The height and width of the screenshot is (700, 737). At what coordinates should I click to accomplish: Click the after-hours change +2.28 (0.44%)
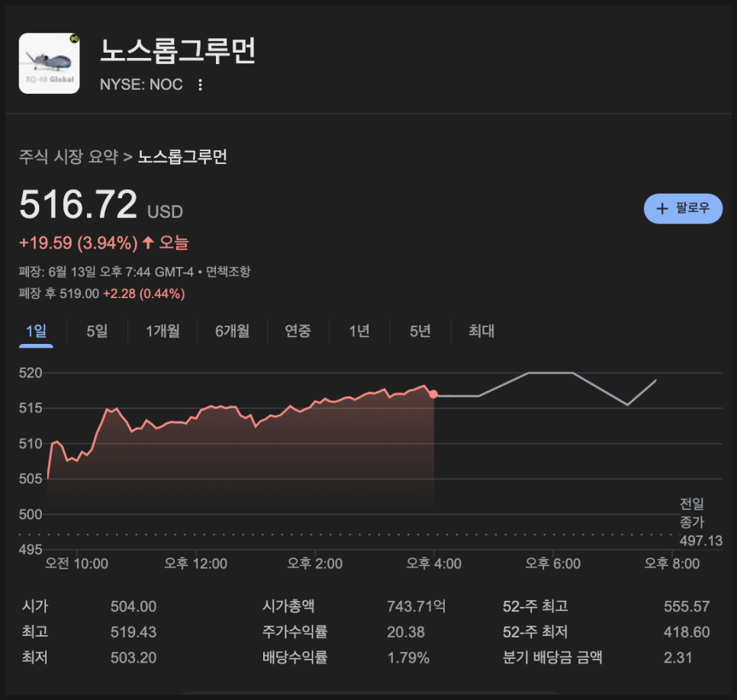(x=144, y=294)
